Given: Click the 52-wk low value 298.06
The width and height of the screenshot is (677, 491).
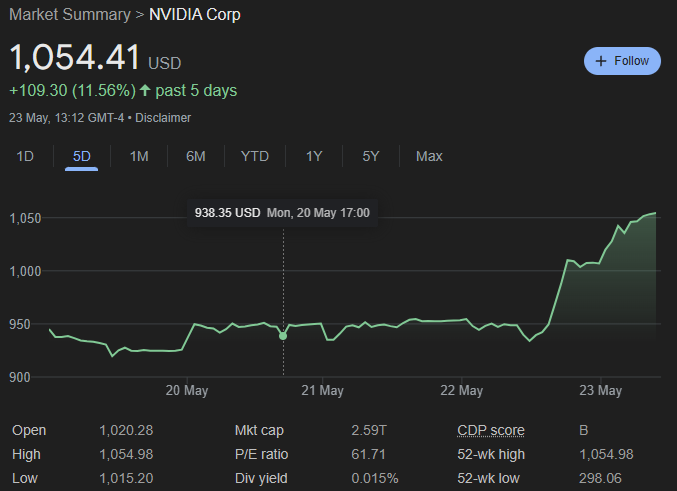Looking at the screenshot, I should tap(600, 478).
